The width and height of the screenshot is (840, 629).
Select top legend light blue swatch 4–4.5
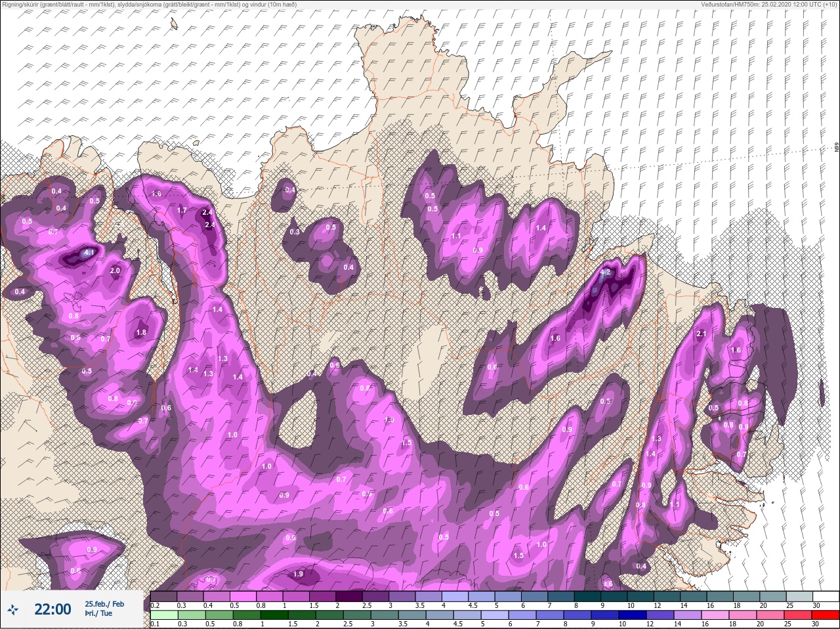(456, 596)
